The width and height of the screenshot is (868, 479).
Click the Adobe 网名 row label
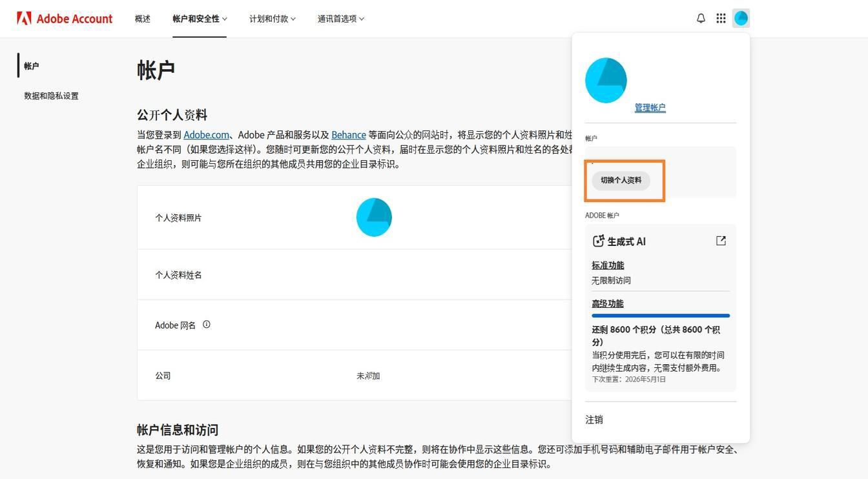(175, 325)
